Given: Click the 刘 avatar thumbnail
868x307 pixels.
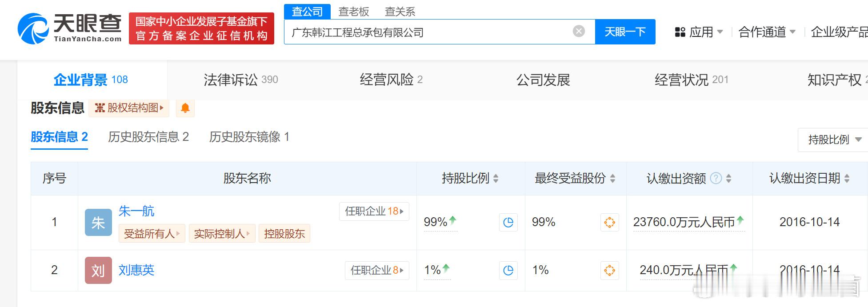Looking at the screenshot, I should (98, 270).
